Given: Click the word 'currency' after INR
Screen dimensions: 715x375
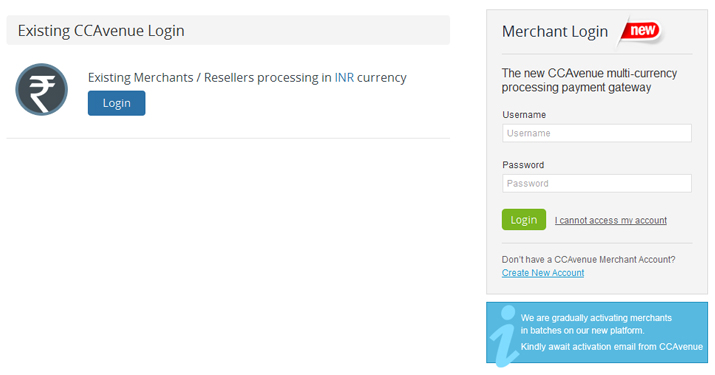Looking at the screenshot, I should [382, 78].
